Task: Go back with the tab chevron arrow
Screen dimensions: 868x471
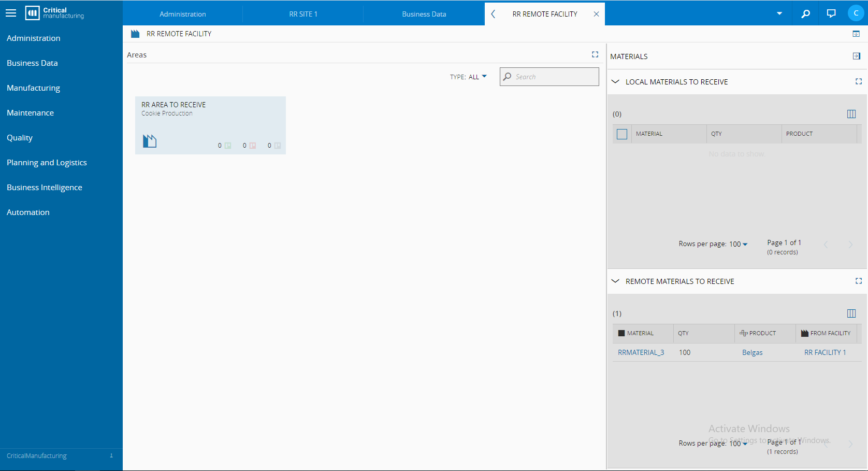Action: pyautogui.click(x=493, y=14)
